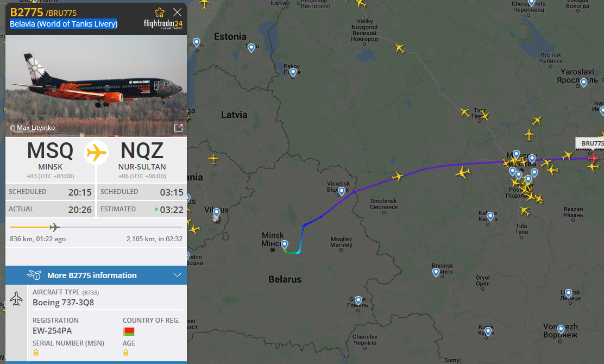
Task: Open the Max Litvinko photo credit
Action: pos(33,128)
